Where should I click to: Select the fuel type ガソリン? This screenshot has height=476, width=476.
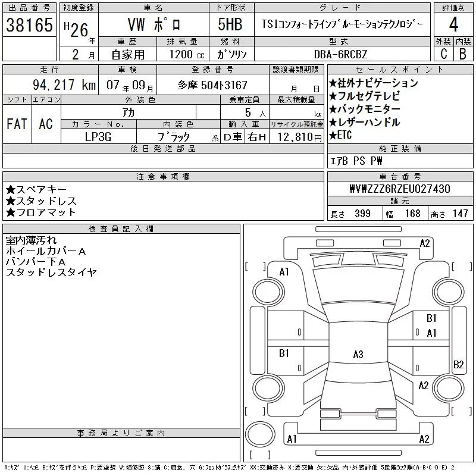[x=231, y=54]
